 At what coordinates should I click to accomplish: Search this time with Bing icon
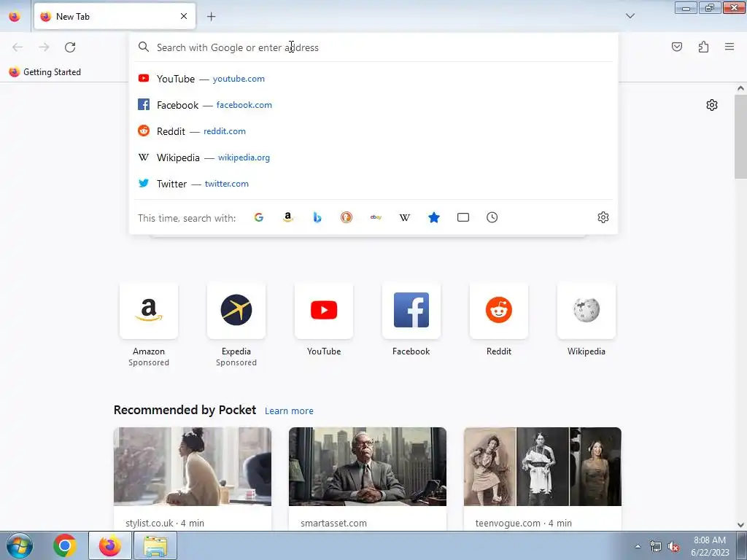pyautogui.click(x=317, y=217)
